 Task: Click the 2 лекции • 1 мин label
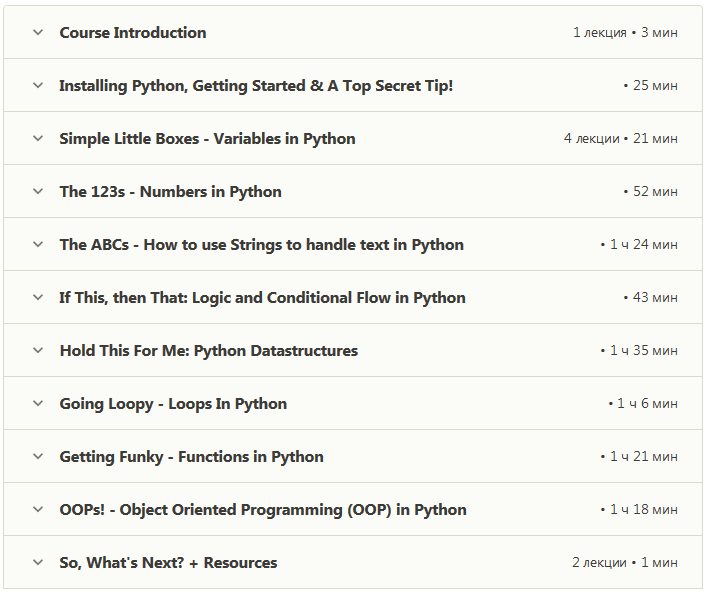625,563
